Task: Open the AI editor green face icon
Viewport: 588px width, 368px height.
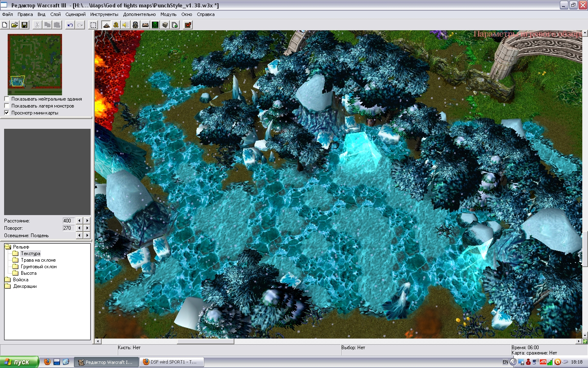Action: click(x=155, y=25)
